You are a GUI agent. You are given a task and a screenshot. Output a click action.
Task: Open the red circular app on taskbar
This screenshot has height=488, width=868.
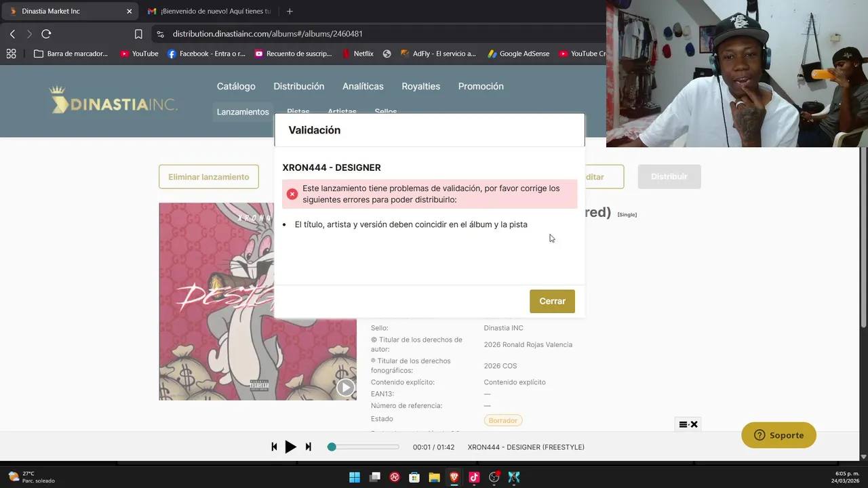tap(395, 477)
